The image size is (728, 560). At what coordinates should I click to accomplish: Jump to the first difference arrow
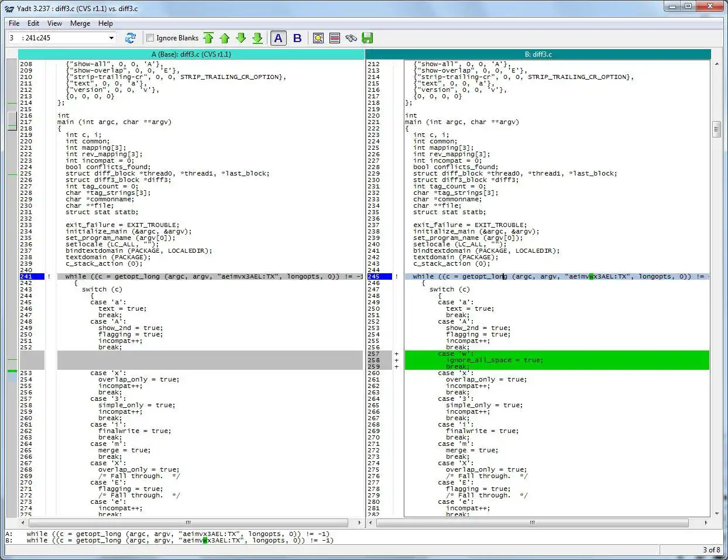(208, 38)
